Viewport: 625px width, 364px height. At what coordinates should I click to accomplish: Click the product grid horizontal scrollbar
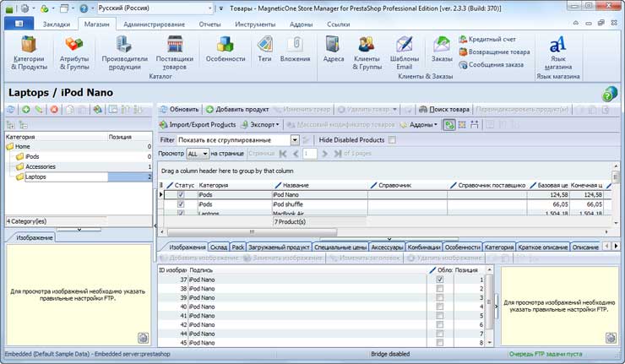click(x=252, y=231)
